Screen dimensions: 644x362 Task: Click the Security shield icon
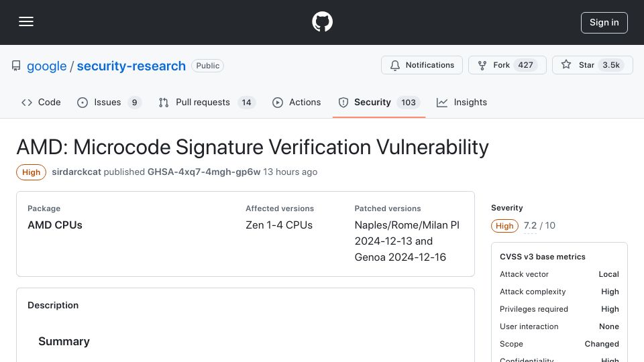[343, 102]
